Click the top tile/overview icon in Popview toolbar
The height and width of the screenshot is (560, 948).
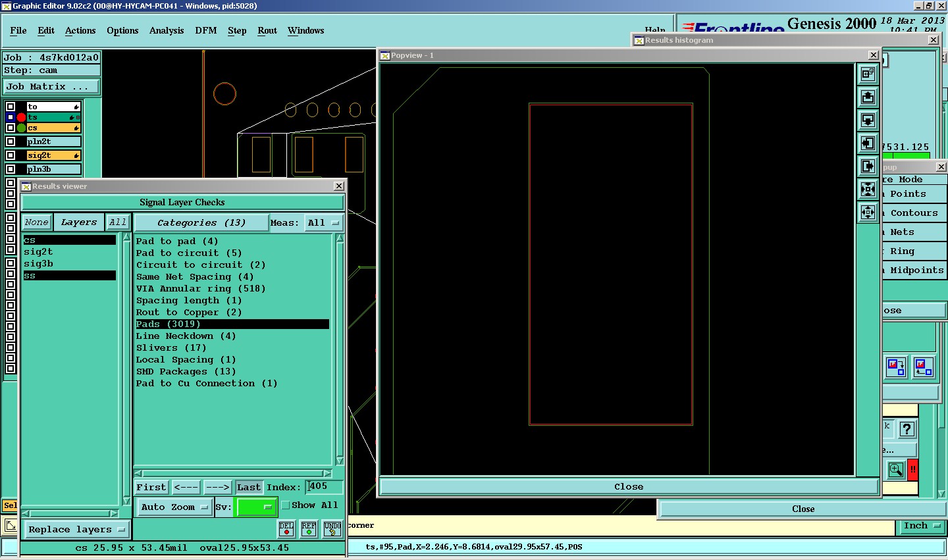coord(868,74)
